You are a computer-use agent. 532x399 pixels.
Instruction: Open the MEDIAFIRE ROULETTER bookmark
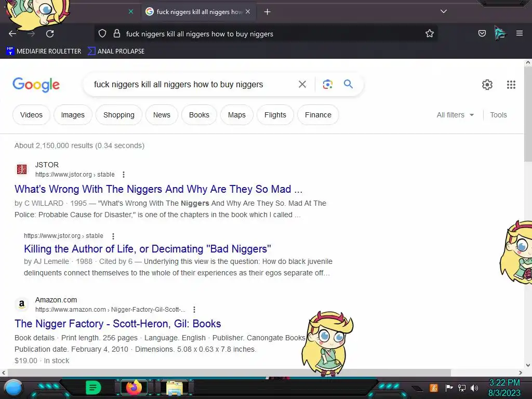[x=44, y=51]
